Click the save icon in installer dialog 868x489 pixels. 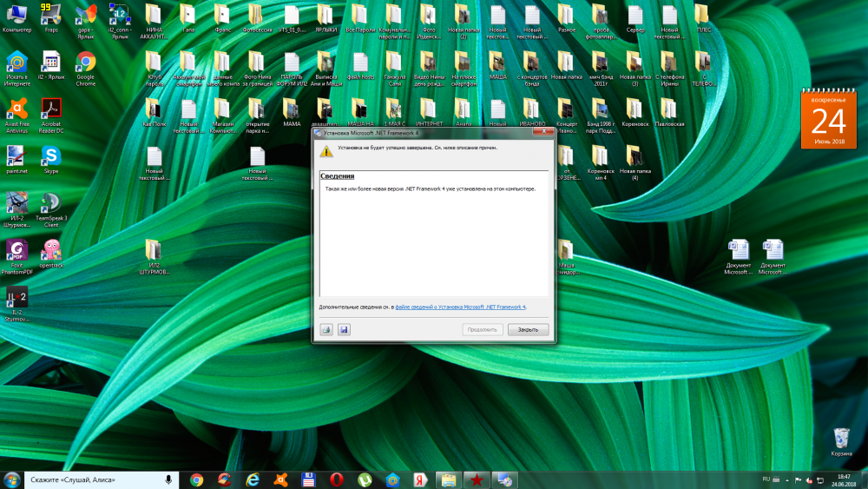(344, 330)
